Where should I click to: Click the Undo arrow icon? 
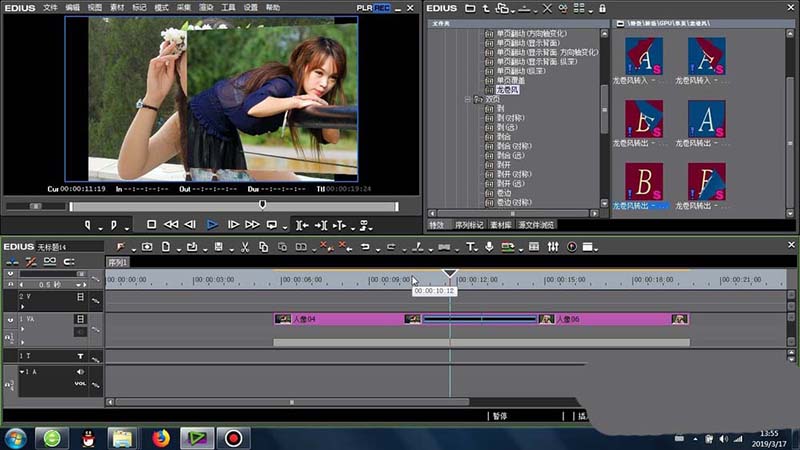click(x=365, y=247)
